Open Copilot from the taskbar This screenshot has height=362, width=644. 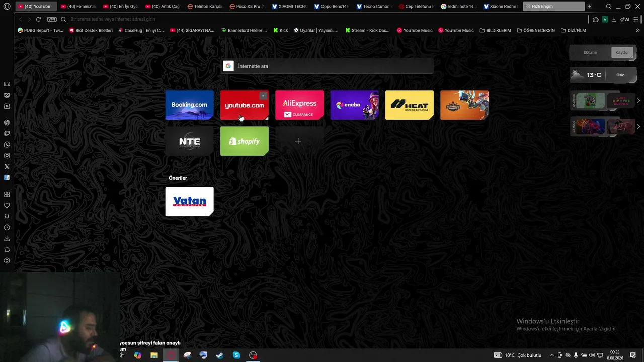click(137, 355)
